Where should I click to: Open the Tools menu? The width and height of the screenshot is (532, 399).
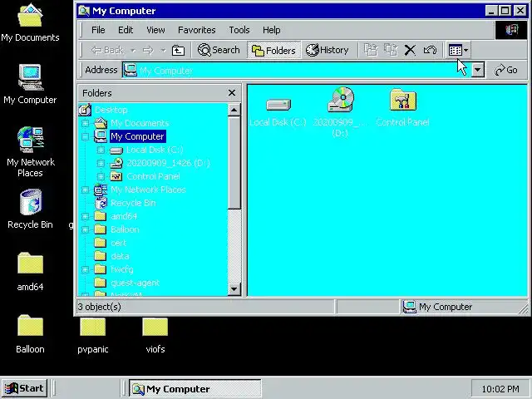(x=239, y=30)
